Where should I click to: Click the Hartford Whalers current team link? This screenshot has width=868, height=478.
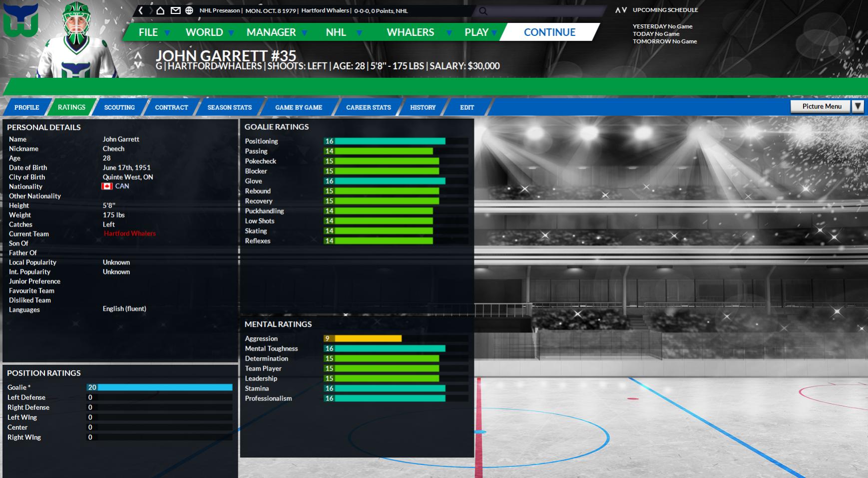129,234
